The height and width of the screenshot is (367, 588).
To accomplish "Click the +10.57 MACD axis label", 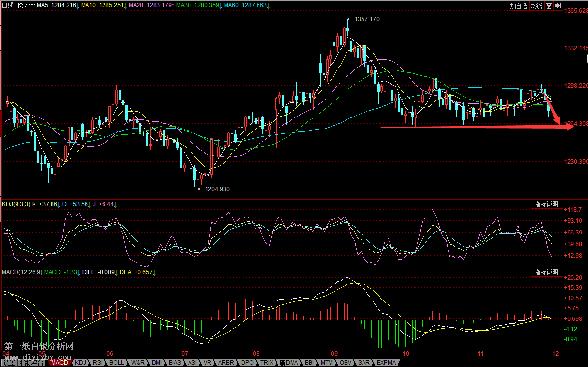I will pos(573,298).
